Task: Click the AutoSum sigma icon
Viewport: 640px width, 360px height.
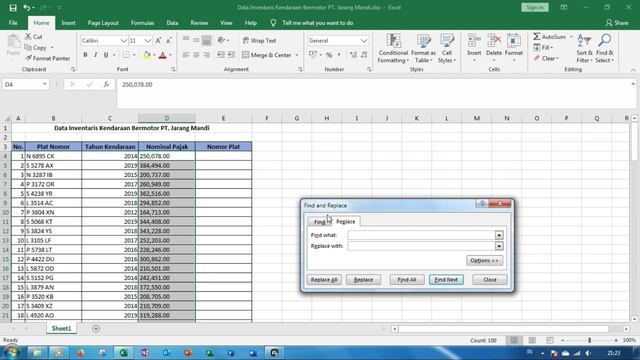Action: (x=537, y=37)
